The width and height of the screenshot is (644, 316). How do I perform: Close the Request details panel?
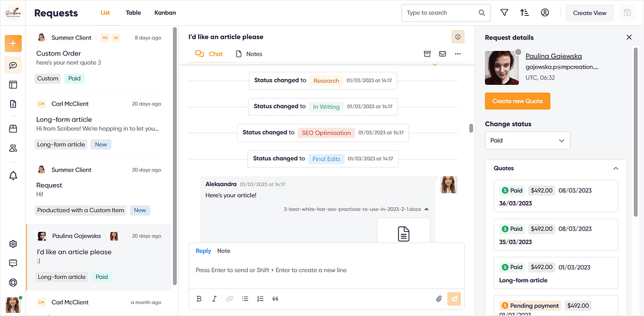(629, 37)
